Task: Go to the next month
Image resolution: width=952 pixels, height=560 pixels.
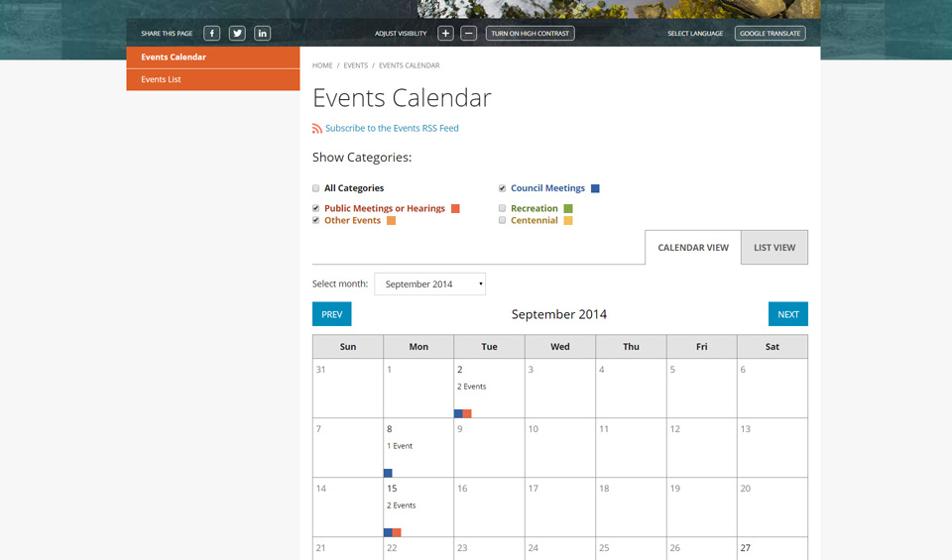Action: tap(787, 314)
